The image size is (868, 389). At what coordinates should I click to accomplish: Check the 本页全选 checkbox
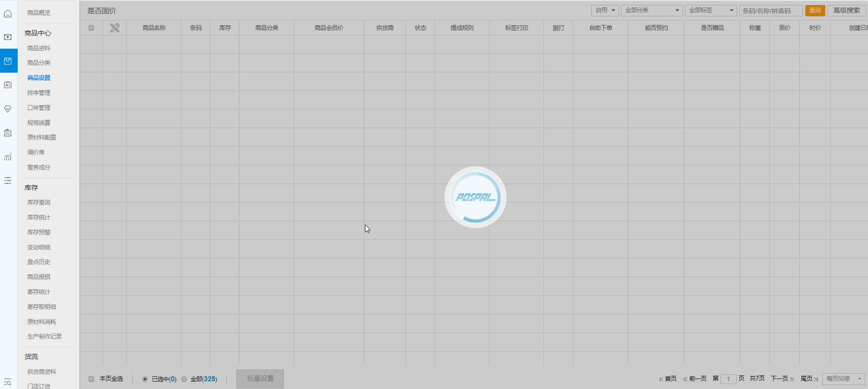tap(91, 379)
